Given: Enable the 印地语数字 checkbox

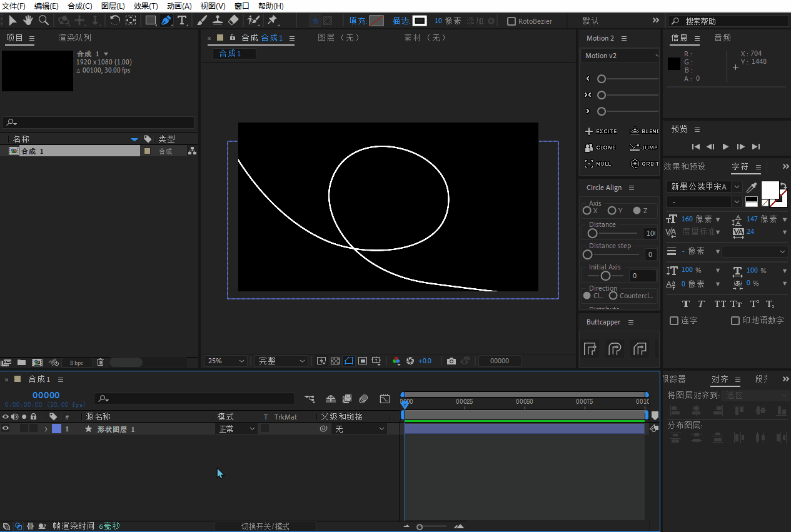Looking at the screenshot, I should (735, 321).
